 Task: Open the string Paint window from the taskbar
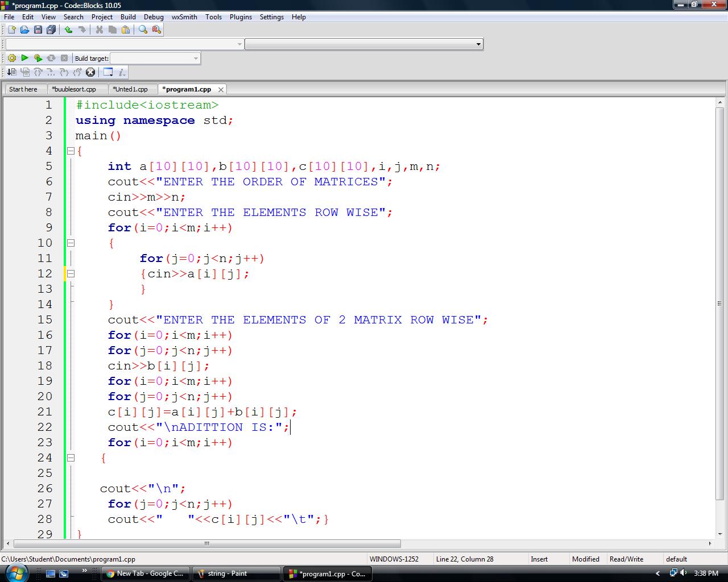coord(236,573)
